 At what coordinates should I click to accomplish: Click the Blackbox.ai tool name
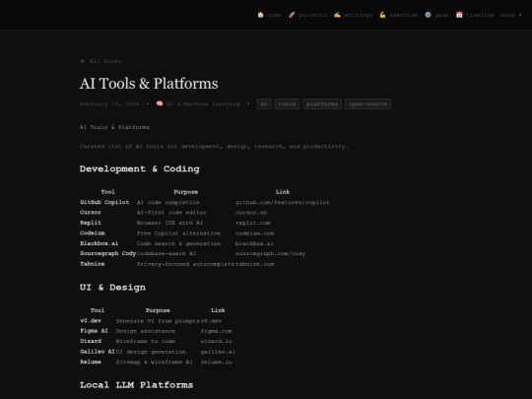click(100, 243)
